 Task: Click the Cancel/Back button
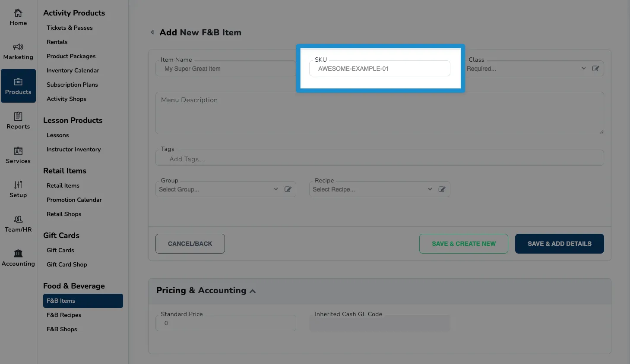(x=190, y=244)
